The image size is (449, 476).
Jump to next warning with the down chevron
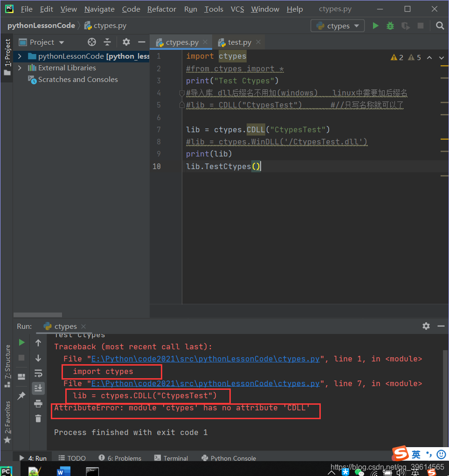441,57
